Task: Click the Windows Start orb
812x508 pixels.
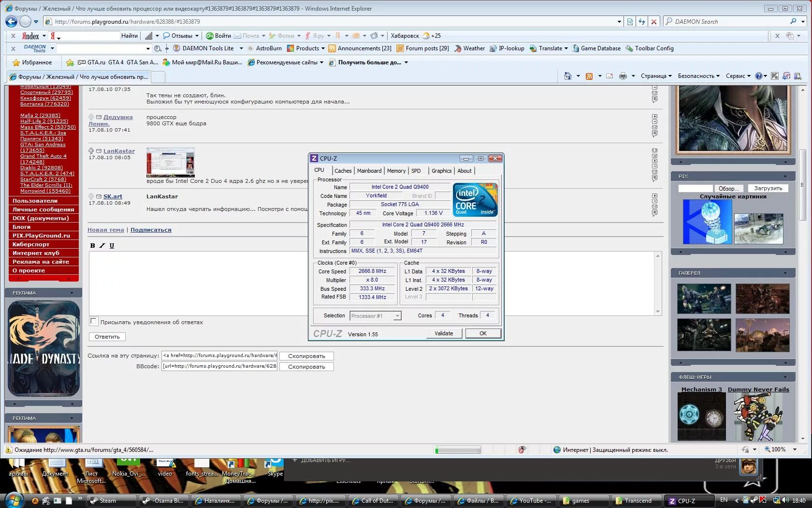Action: click(14, 500)
